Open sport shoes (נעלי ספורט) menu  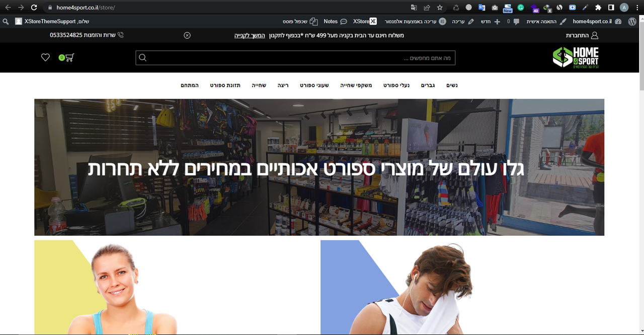point(396,85)
